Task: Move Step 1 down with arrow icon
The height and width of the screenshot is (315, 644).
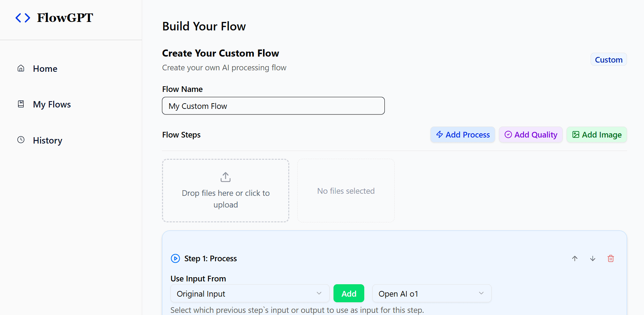Action: tap(593, 258)
